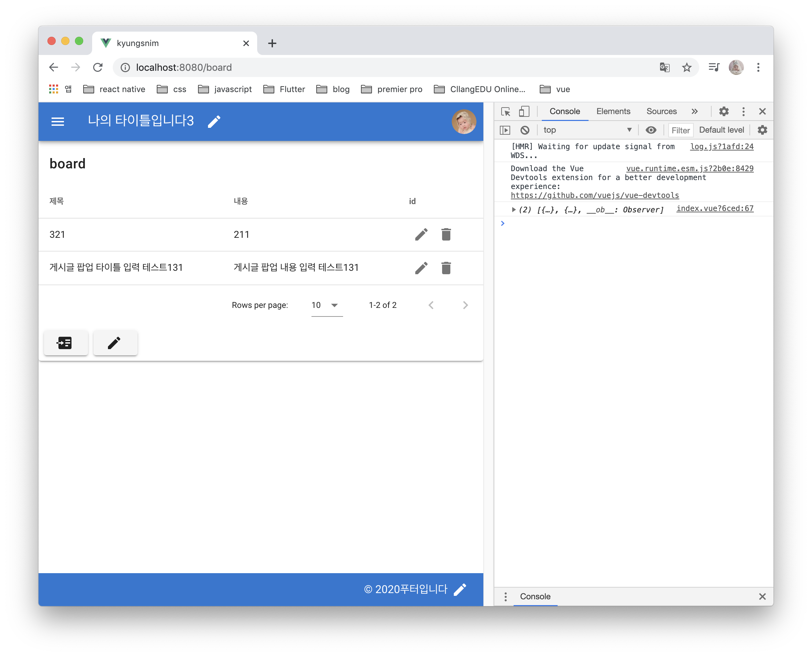Click the list import button below the table
The width and height of the screenshot is (812, 657).
(x=66, y=343)
